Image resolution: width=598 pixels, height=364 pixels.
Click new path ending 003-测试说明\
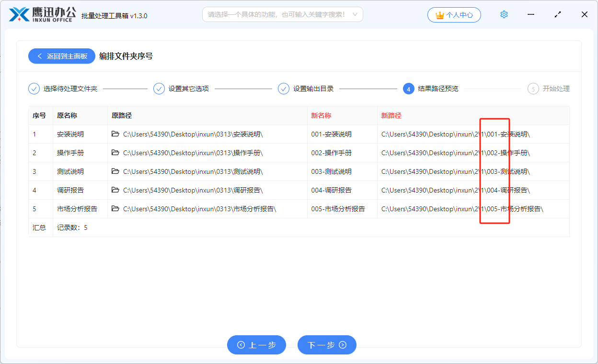click(x=456, y=171)
